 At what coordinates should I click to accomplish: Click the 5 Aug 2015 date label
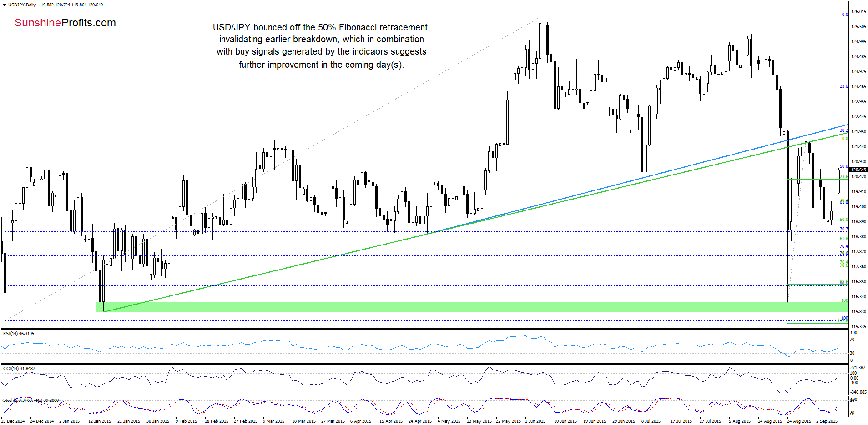[740, 421]
